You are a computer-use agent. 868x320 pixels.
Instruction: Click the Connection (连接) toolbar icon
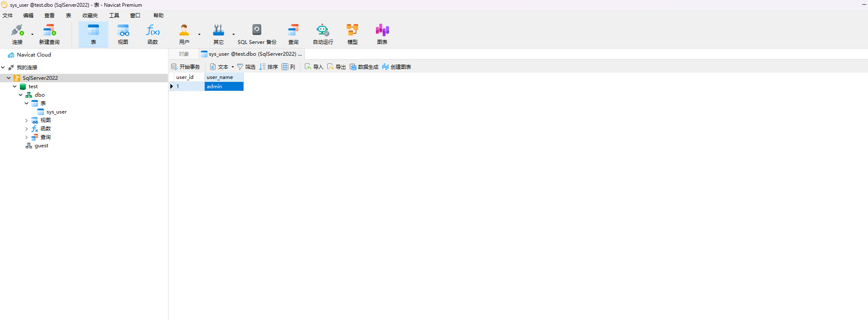coord(17,34)
